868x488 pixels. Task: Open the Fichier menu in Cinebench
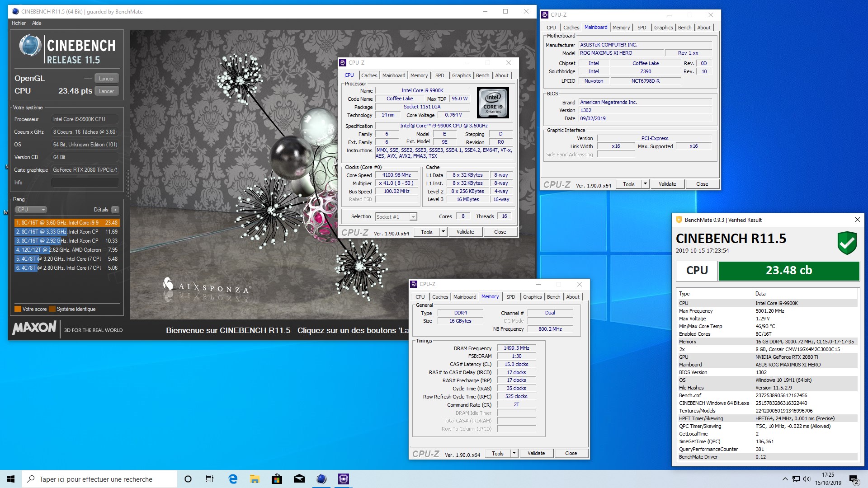pos(19,23)
